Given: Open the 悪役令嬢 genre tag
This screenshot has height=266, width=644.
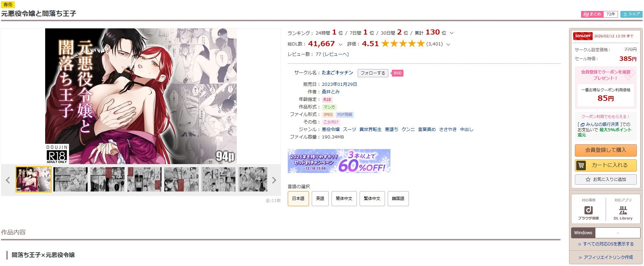Looking at the screenshot, I should point(331,130).
